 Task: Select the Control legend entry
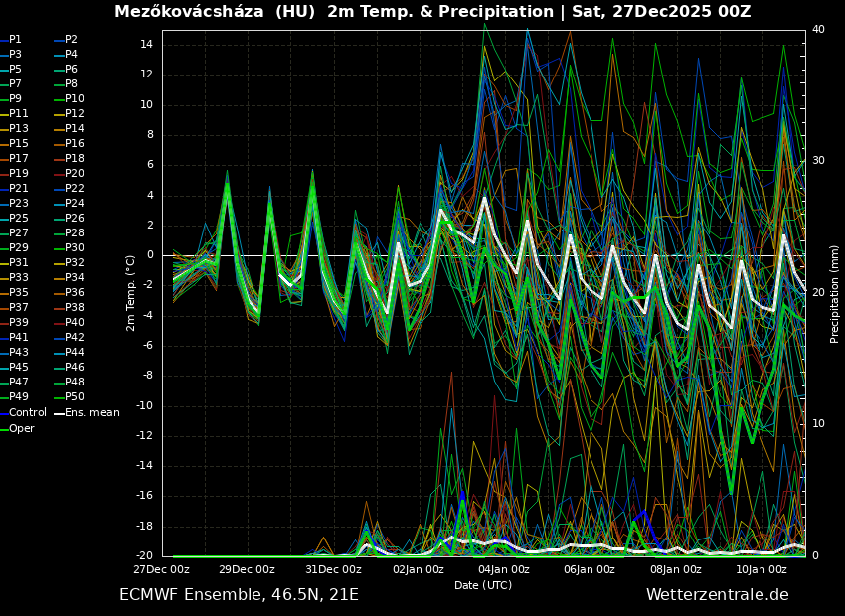point(28,413)
